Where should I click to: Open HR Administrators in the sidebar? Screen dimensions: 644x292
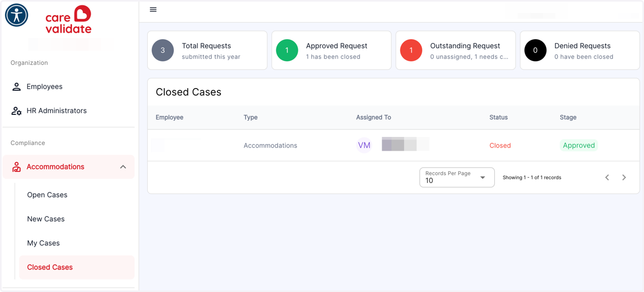coord(69,111)
